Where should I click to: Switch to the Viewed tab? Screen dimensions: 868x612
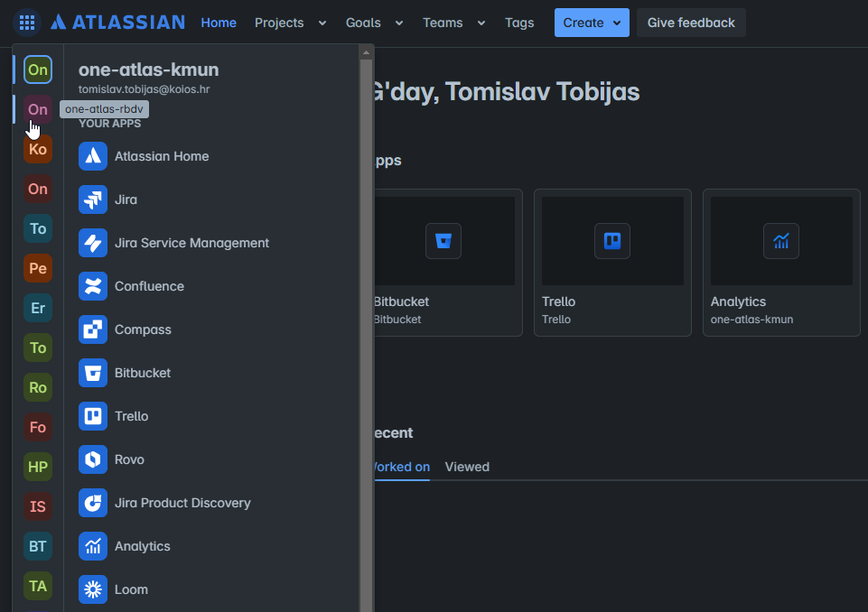(x=467, y=467)
